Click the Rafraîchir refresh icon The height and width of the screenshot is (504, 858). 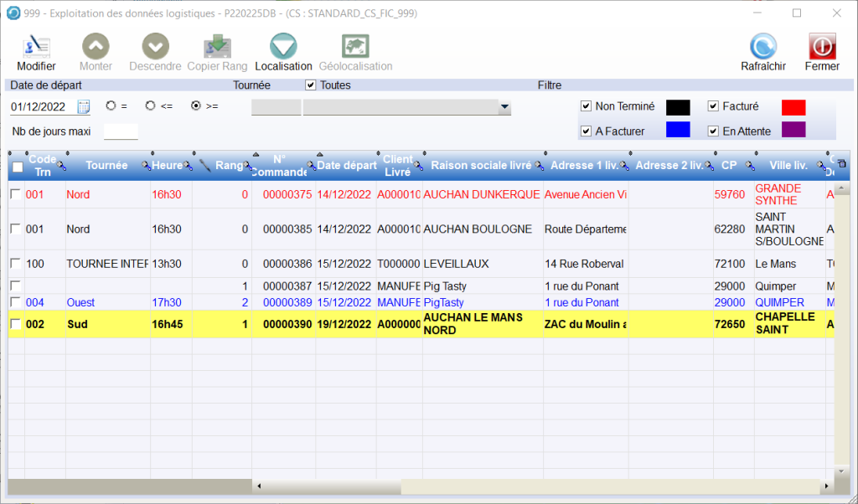pyautogui.click(x=762, y=47)
